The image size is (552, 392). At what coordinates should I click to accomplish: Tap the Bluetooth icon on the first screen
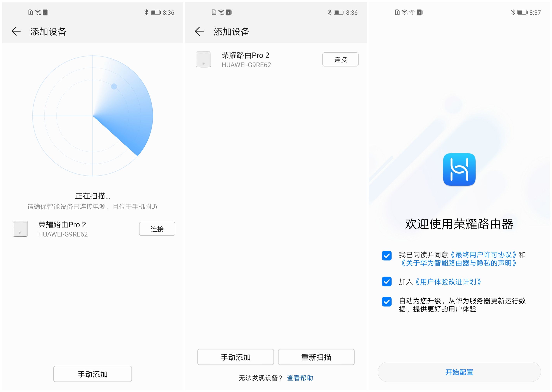(x=146, y=12)
